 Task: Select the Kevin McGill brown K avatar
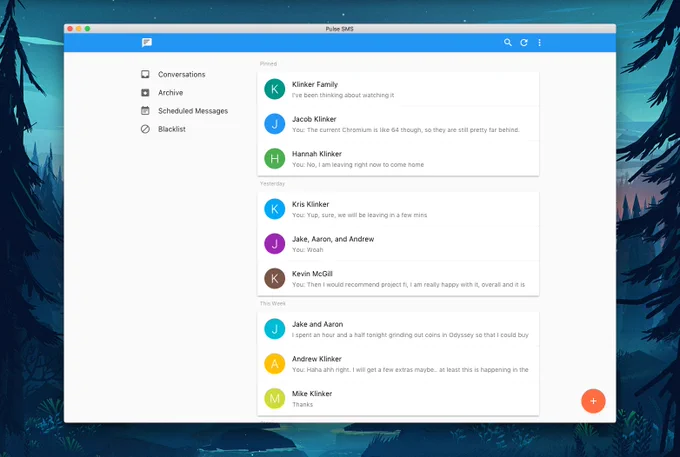(275, 278)
